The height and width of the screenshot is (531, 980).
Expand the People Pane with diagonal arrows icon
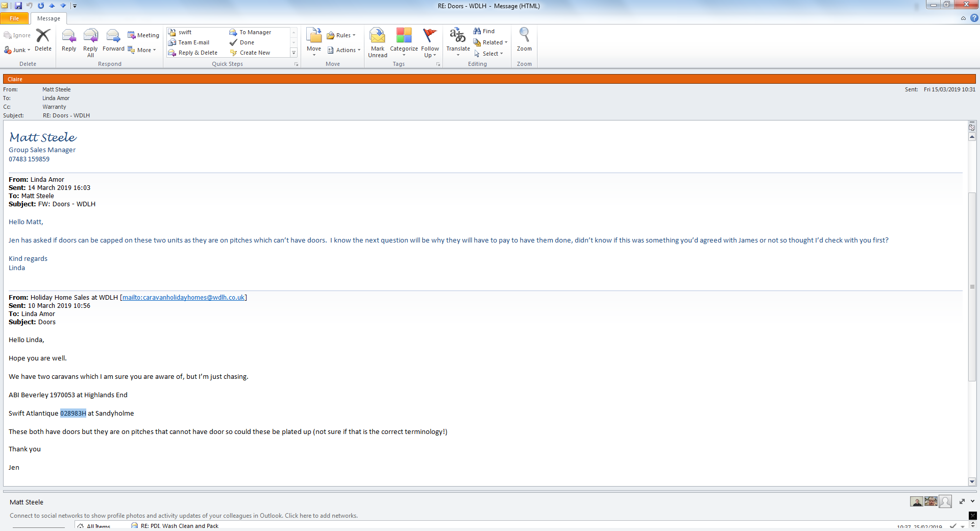962,501
